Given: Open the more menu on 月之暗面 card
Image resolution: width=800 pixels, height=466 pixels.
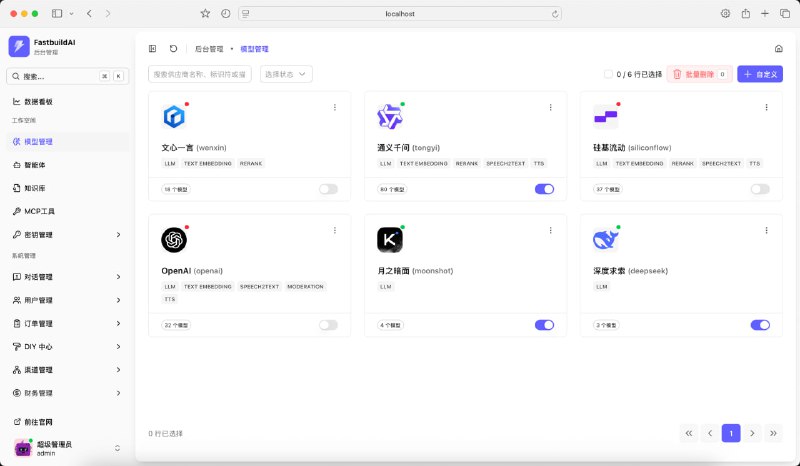Looking at the screenshot, I should (551, 230).
